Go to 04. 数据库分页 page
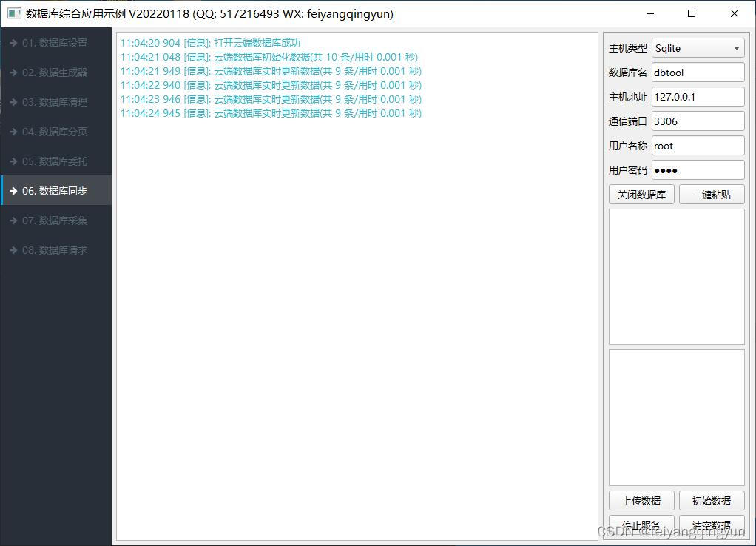The height and width of the screenshot is (546, 756). (56, 132)
